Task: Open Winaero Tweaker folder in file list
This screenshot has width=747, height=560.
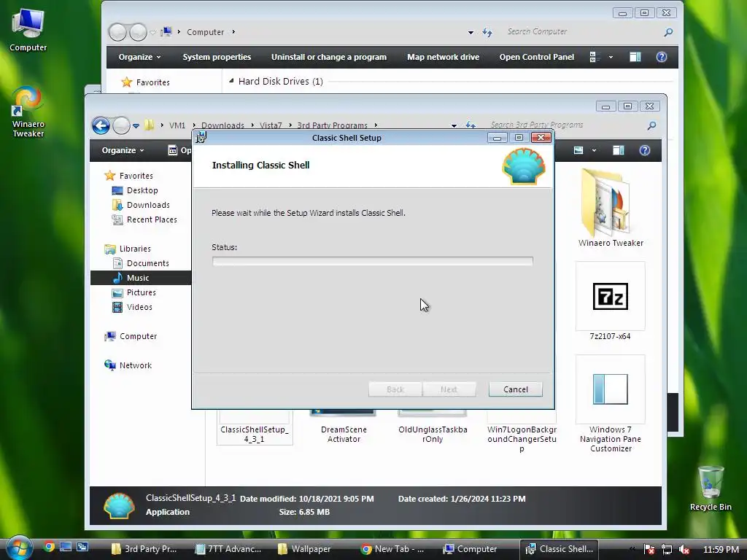Action: tap(611, 207)
